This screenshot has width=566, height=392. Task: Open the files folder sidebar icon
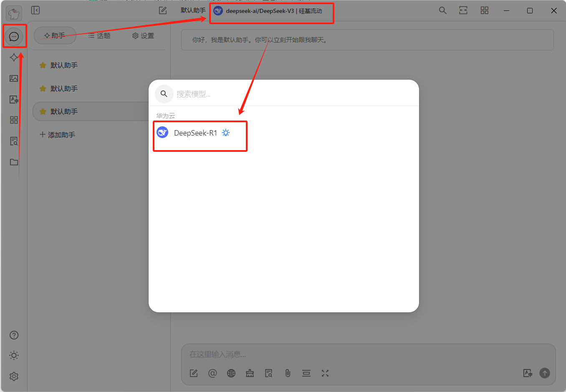click(14, 162)
